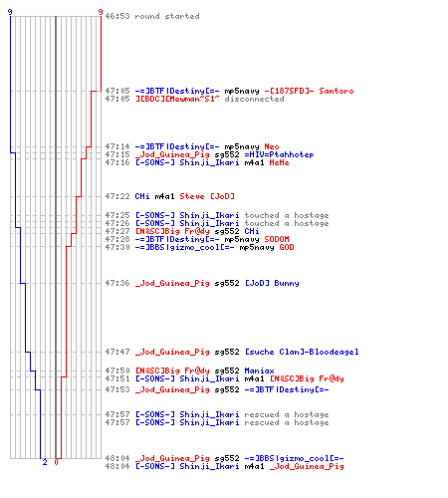Click red team final count 0
Viewport: 448px width, 498px height.
[x=56, y=462]
